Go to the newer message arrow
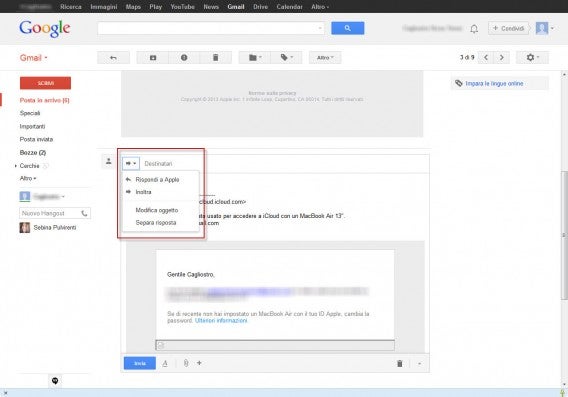The image size is (568, 397). 486,58
